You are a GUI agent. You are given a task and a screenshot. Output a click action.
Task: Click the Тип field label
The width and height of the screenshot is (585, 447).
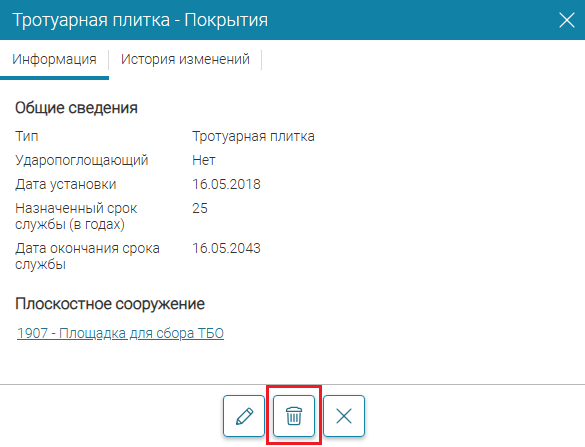coord(26,136)
